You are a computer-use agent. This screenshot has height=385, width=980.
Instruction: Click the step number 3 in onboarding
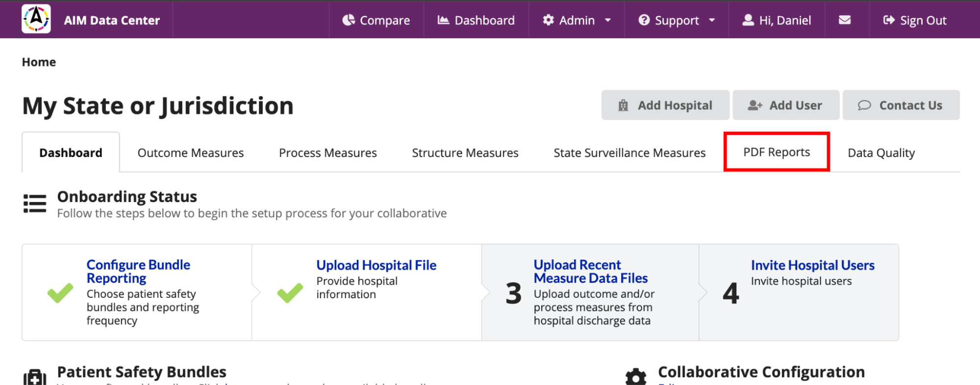pos(513,293)
